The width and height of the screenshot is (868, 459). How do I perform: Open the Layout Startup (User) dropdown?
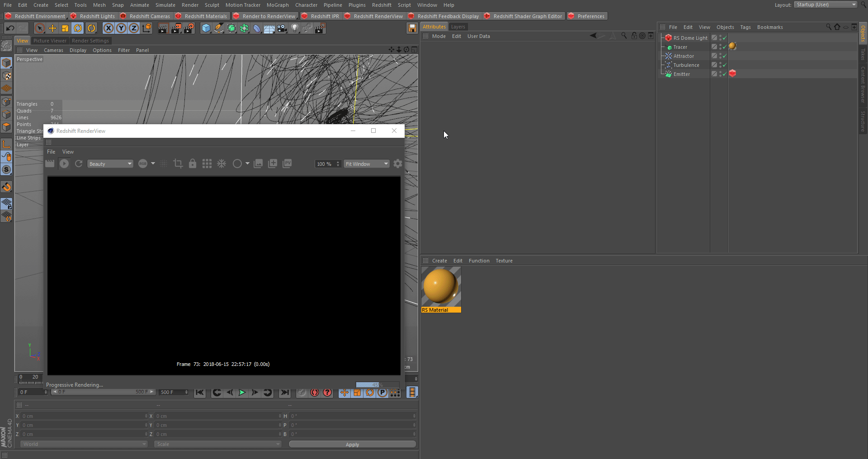825,5
